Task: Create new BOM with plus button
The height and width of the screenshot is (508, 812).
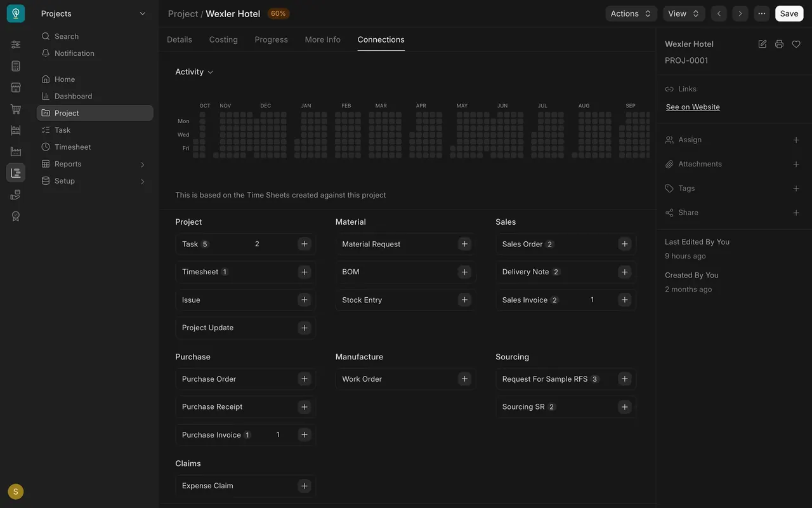Action: (x=464, y=272)
